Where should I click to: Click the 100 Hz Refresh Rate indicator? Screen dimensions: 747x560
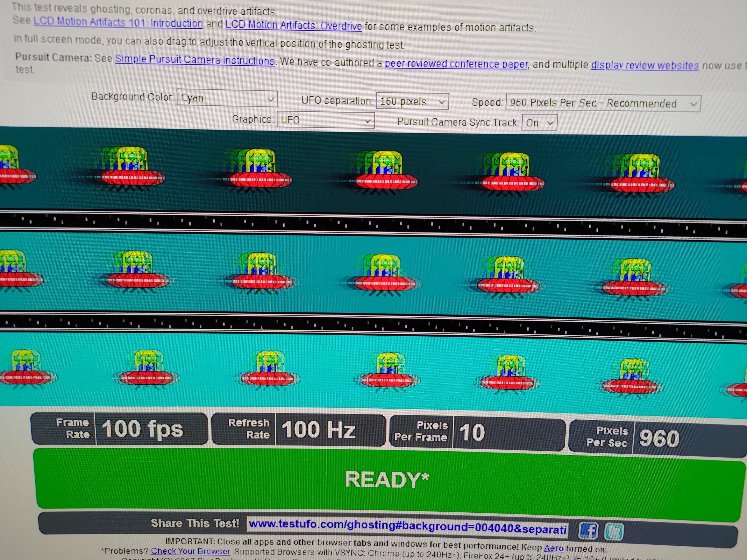click(x=318, y=430)
